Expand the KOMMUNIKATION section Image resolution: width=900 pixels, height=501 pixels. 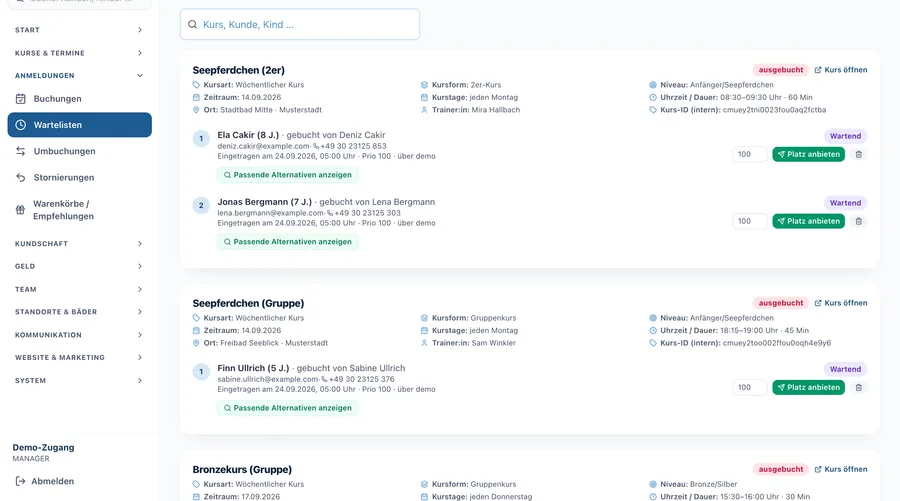click(79, 335)
